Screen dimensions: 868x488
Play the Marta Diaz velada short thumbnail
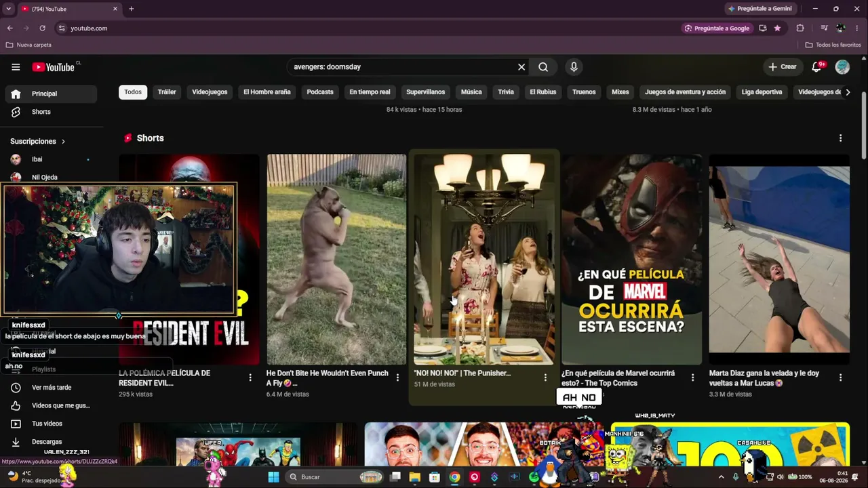(x=779, y=259)
